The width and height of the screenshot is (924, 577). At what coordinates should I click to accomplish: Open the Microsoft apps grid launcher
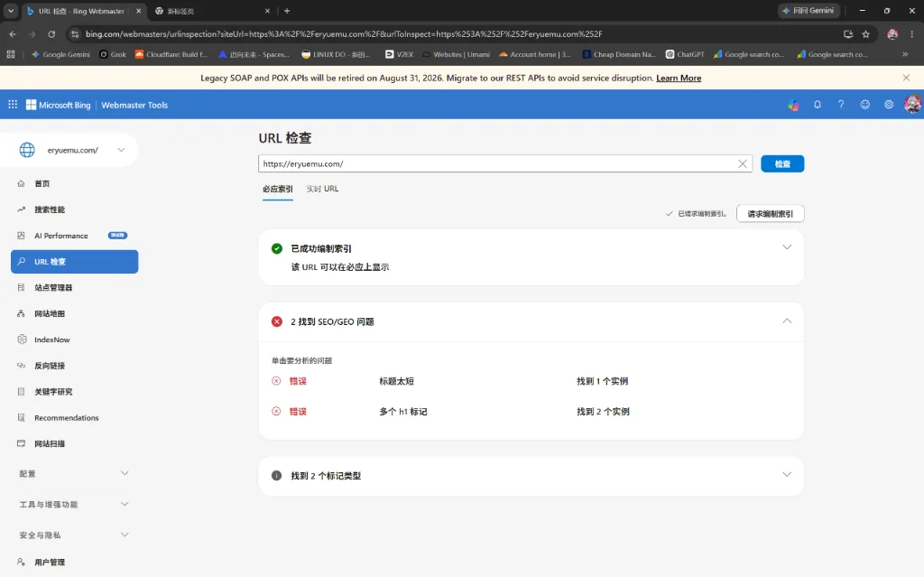[13, 105]
